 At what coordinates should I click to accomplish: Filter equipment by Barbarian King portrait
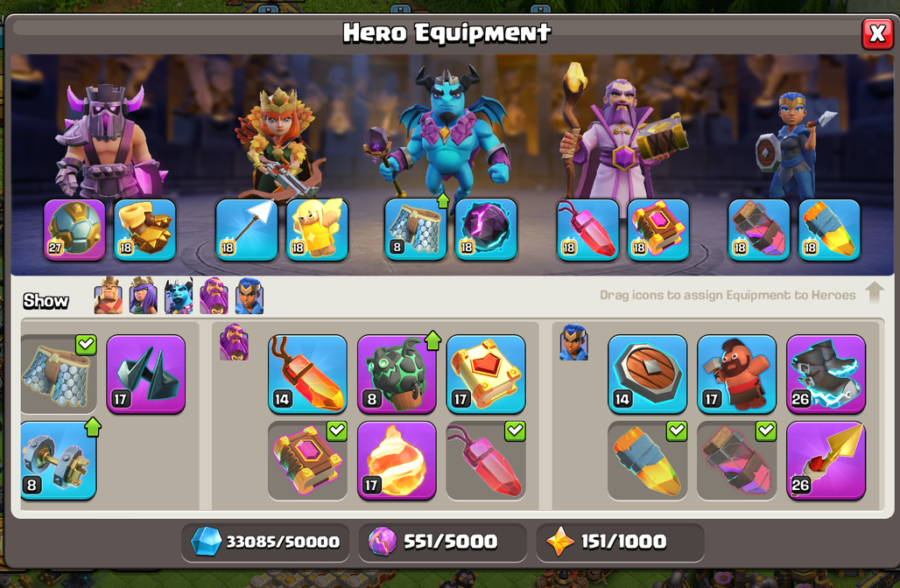[109, 296]
